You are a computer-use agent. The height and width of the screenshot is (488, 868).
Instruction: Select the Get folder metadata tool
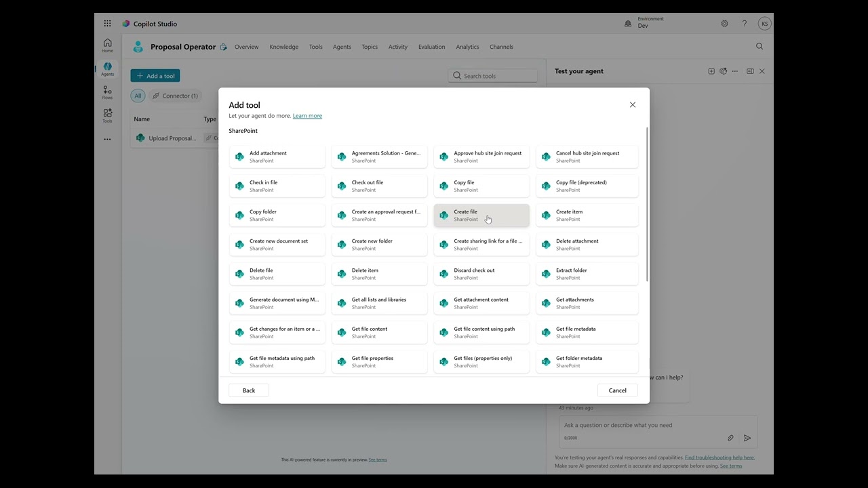(x=587, y=361)
